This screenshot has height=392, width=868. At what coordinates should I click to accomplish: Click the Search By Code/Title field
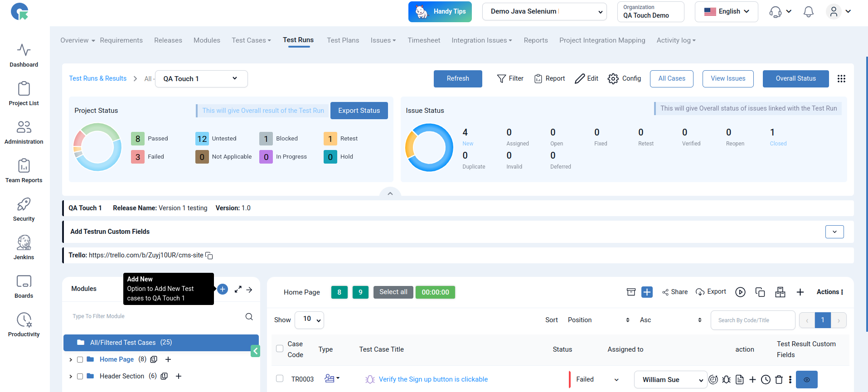[752, 320]
